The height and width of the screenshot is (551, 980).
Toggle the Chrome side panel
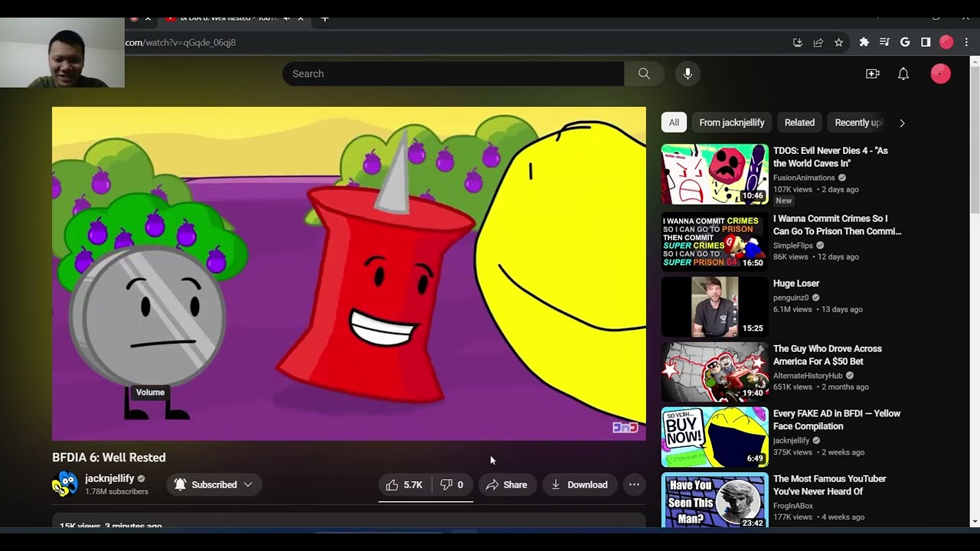(926, 43)
